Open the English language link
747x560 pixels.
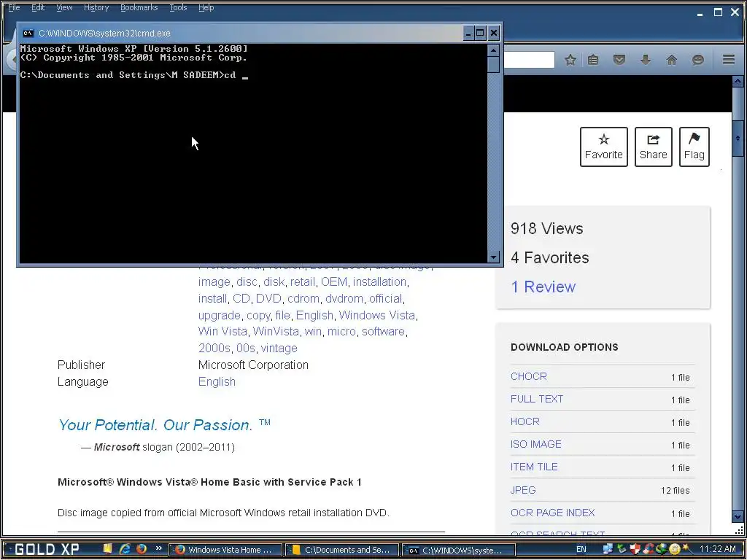(217, 382)
